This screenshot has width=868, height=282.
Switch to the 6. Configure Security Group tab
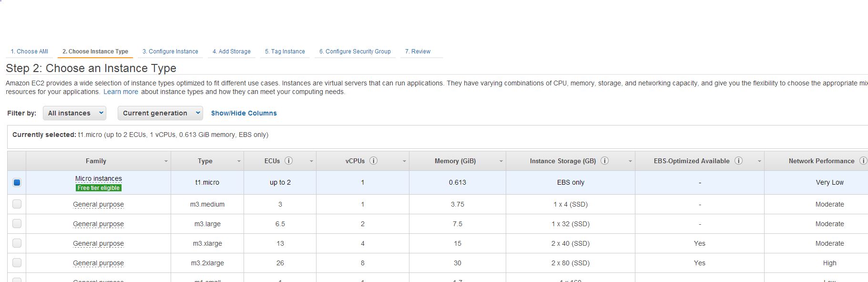tap(355, 52)
